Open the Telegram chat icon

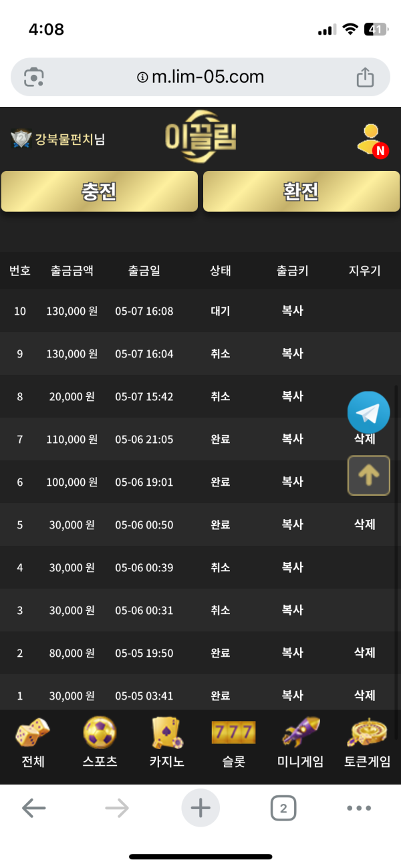pyautogui.click(x=368, y=412)
